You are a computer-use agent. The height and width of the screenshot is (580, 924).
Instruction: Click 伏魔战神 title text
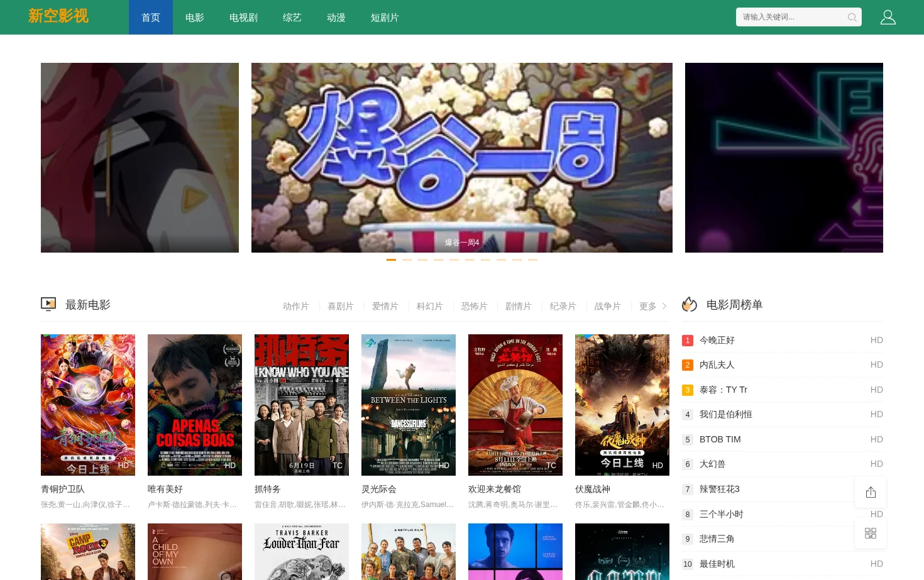coord(593,489)
